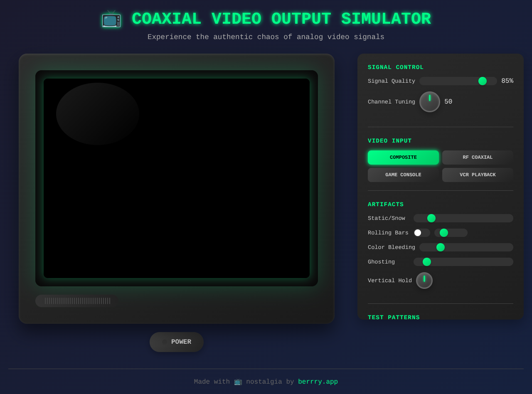The height and width of the screenshot is (394, 532).
Task: Choose VCR PLAYBACK input mode
Action: point(477,175)
